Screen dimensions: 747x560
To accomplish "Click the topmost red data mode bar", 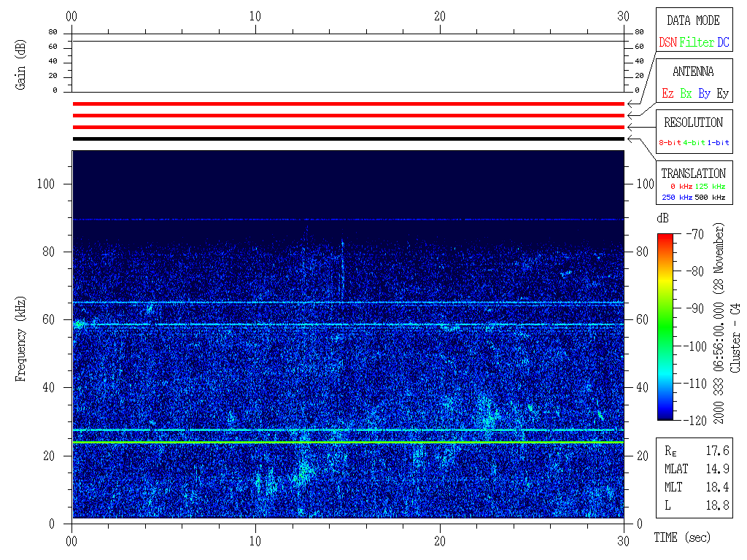I will coord(348,104).
